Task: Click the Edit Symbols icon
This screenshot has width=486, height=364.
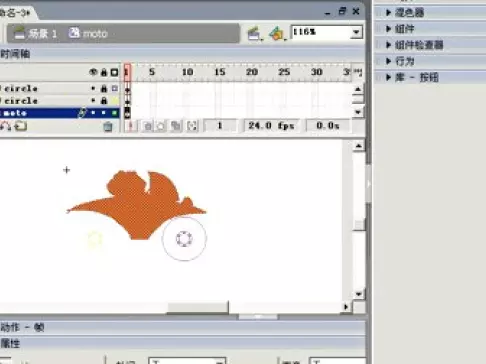Action: click(277, 34)
